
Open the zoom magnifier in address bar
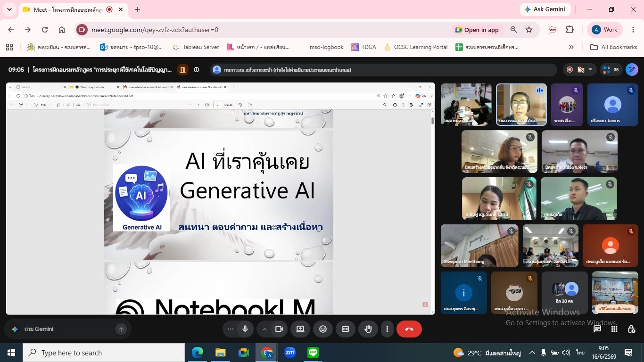pos(514,30)
